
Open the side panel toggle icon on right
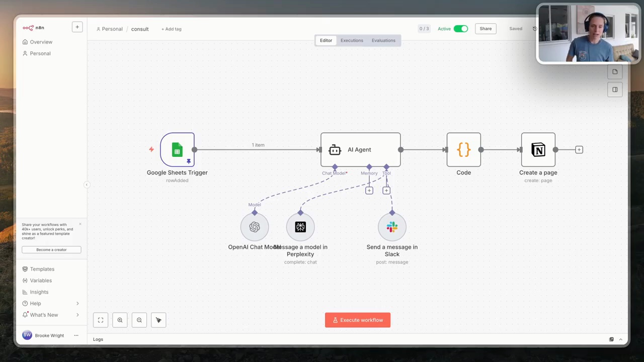coord(615,89)
